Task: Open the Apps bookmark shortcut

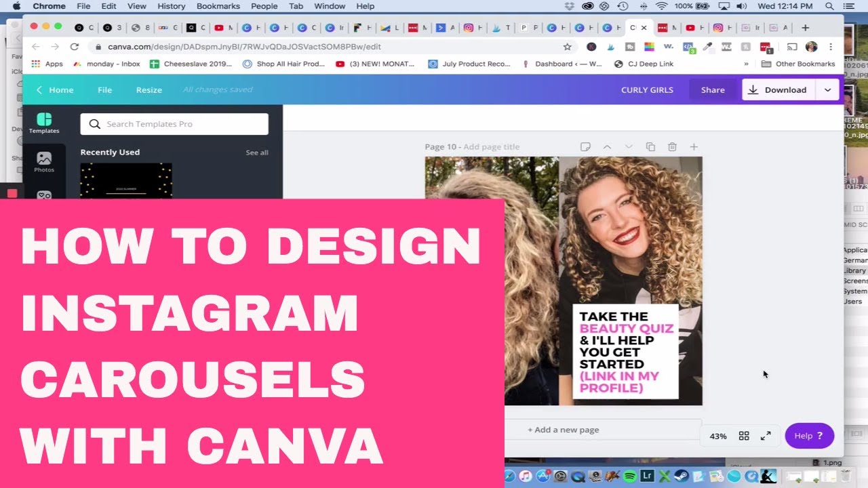Action: click(x=47, y=64)
